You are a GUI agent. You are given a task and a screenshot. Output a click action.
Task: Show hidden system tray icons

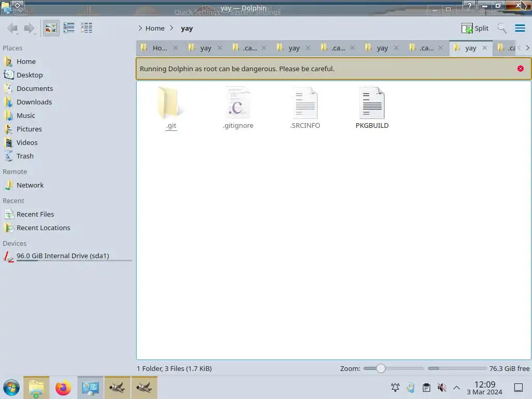pos(457,388)
